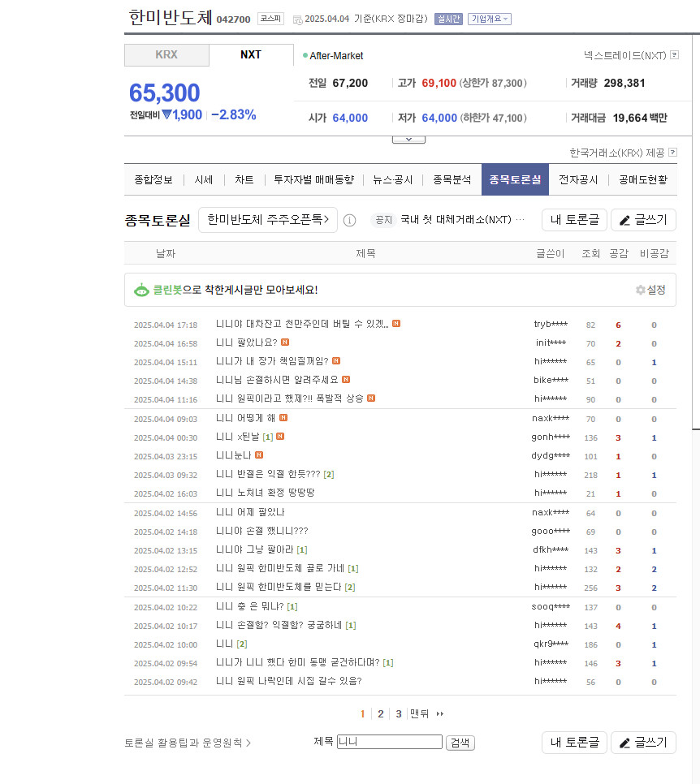
Task: Open help icon next to 한국거래소(KRX) 제공
Action: click(x=673, y=152)
